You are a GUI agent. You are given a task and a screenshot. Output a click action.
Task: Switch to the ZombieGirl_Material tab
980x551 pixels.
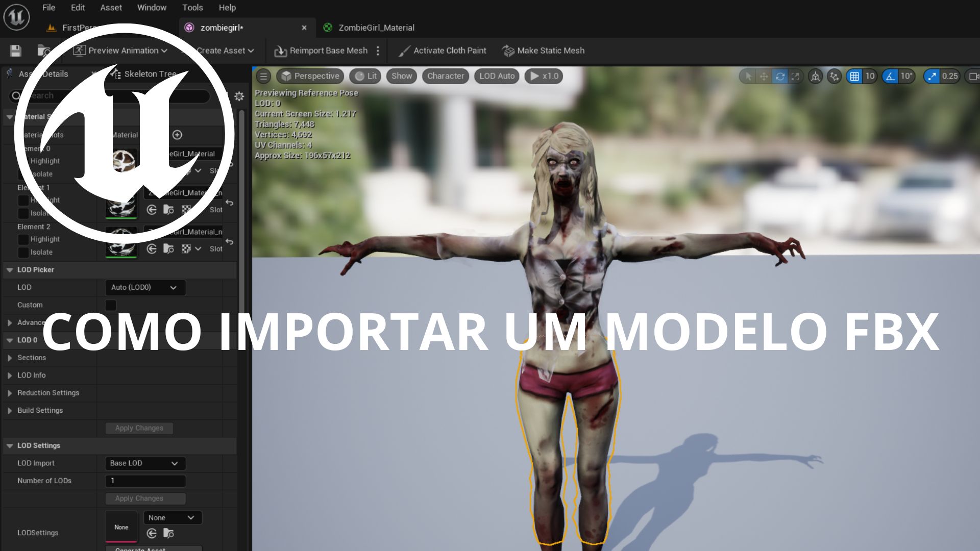[376, 28]
